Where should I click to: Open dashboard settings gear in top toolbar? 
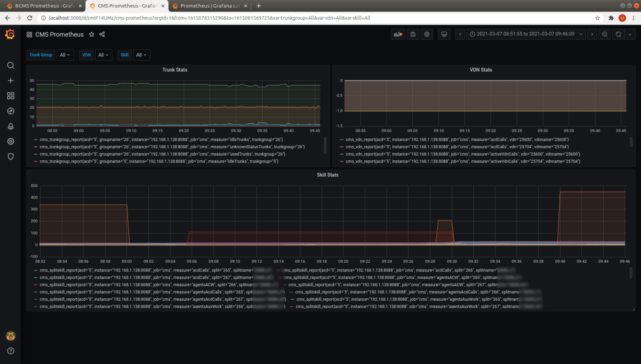(x=427, y=34)
